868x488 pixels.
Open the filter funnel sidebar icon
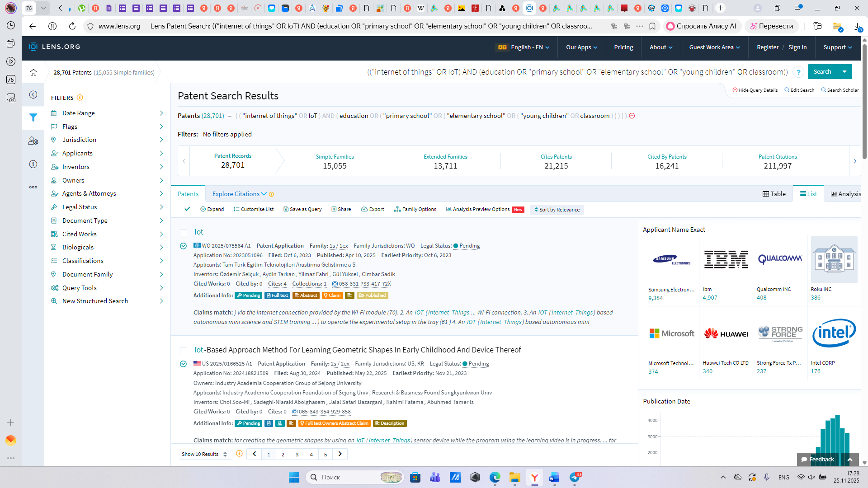pyautogui.click(x=33, y=117)
